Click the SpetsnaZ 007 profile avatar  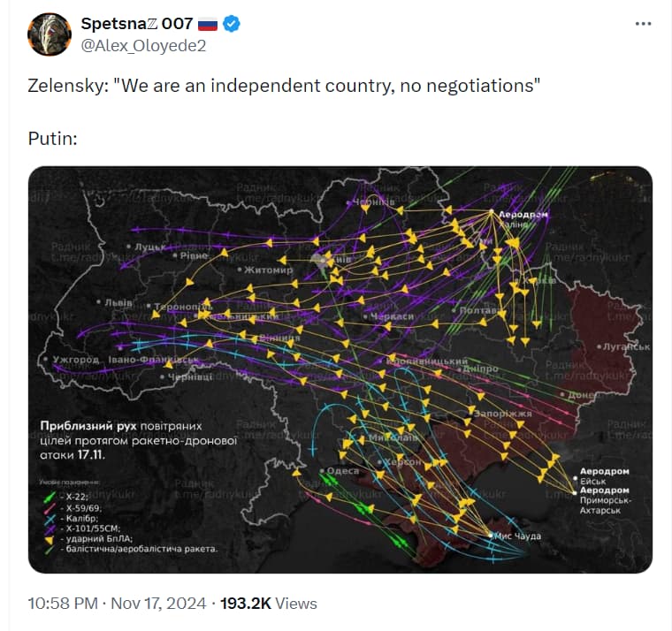pos(50,34)
